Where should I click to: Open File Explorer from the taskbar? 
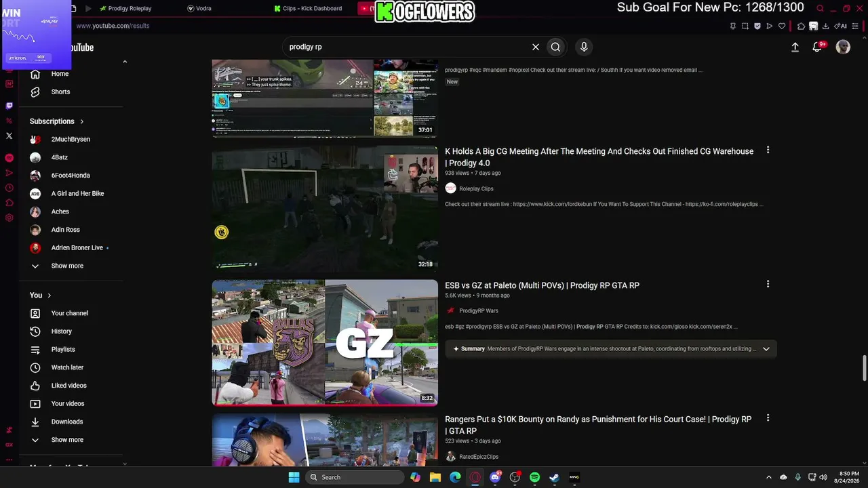point(435,477)
